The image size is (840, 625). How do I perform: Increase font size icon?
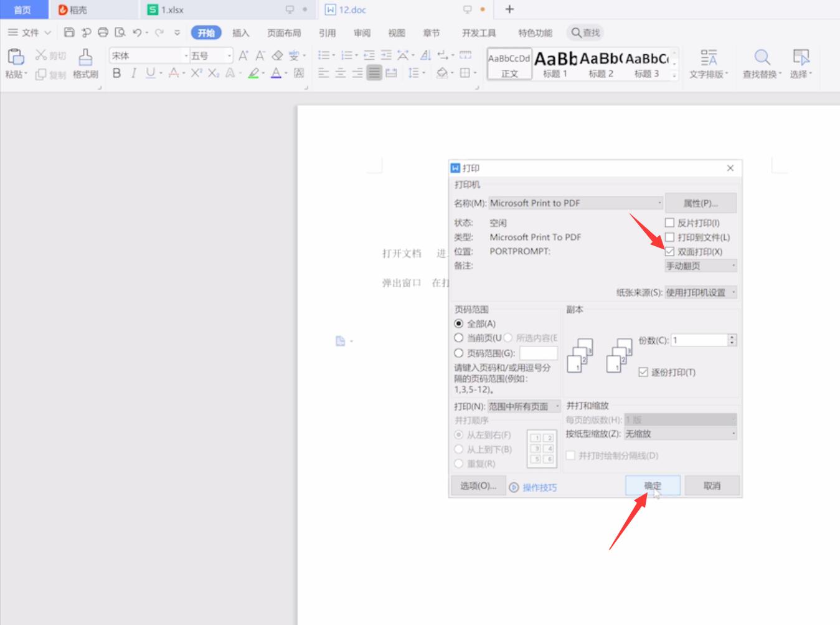point(243,55)
